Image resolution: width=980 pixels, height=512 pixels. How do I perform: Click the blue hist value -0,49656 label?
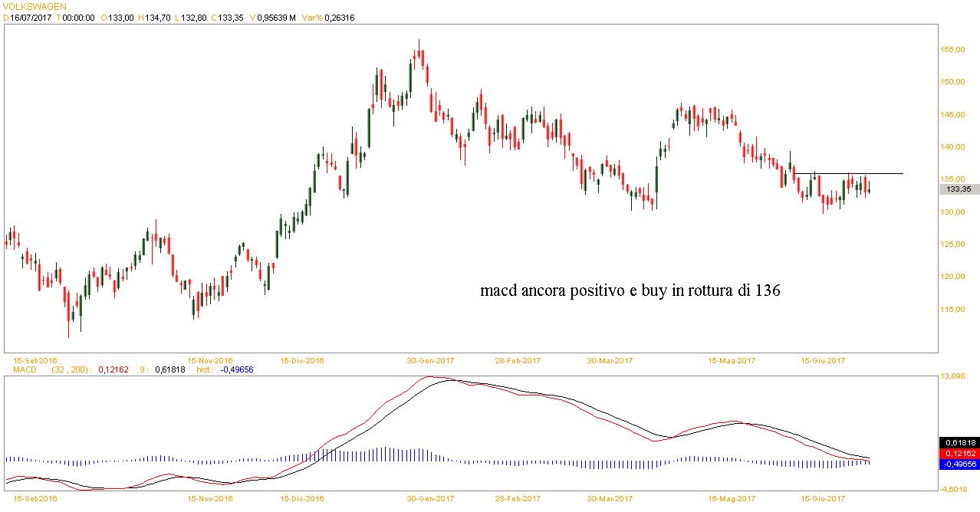point(236,369)
